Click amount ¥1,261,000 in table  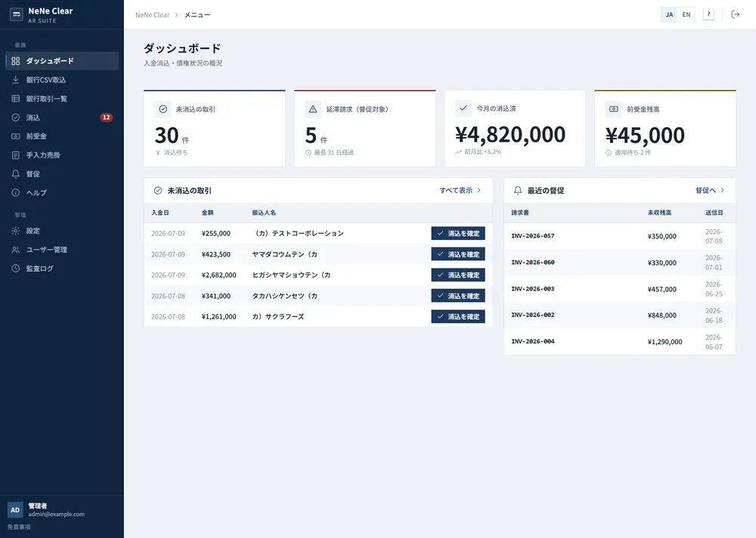point(219,316)
